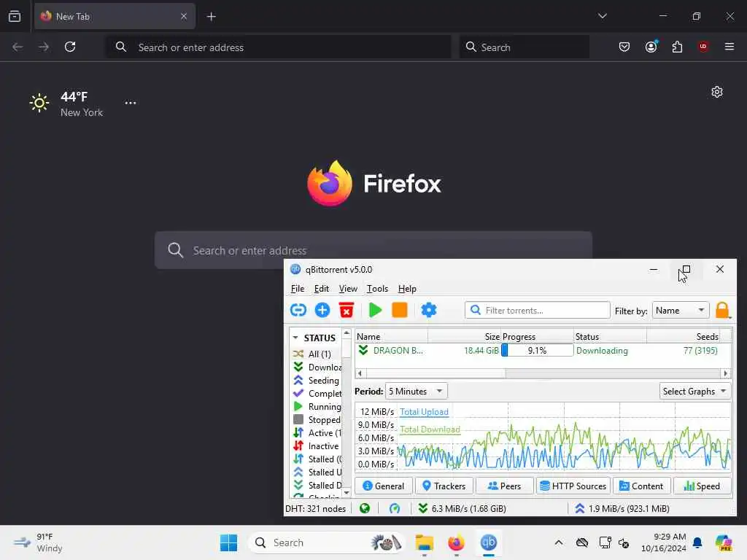Click the orange Stop torrent icon
747x560 pixels.
(x=400, y=311)
